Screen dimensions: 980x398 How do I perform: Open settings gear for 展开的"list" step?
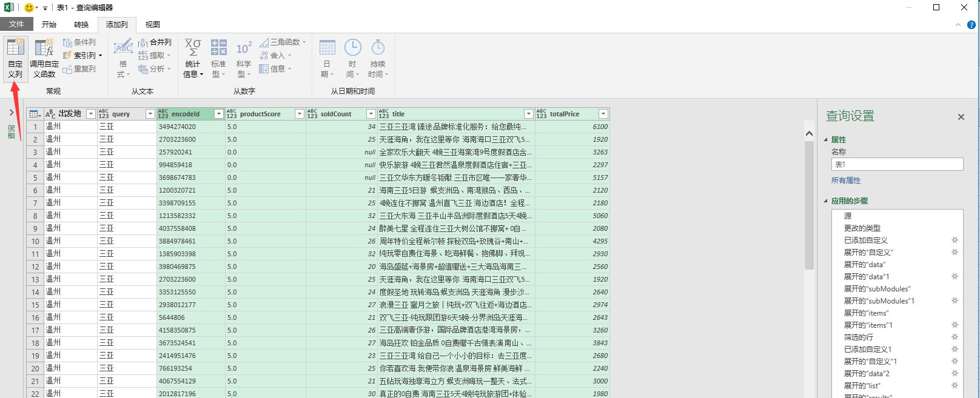(x=955, y=386)
